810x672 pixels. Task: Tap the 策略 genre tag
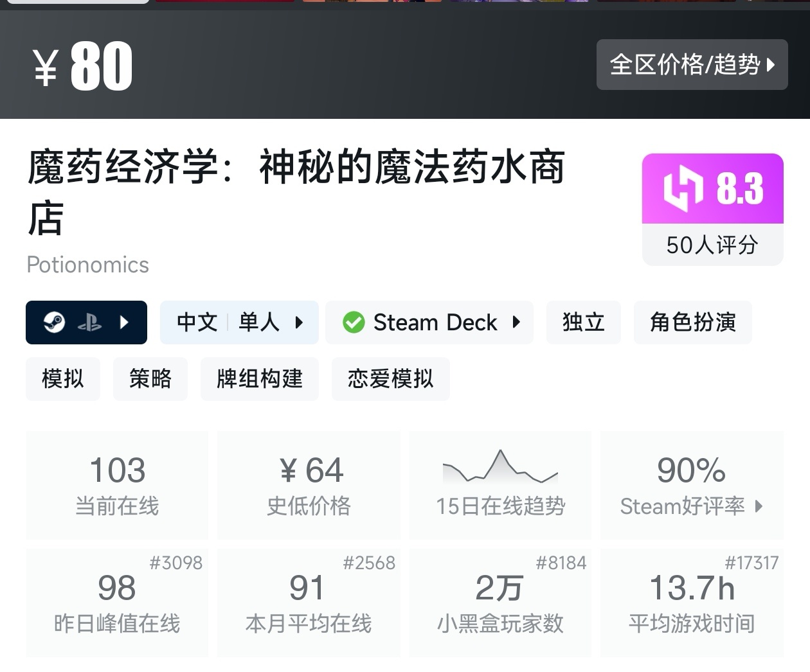pyautogui.click(x=150, y=379)
